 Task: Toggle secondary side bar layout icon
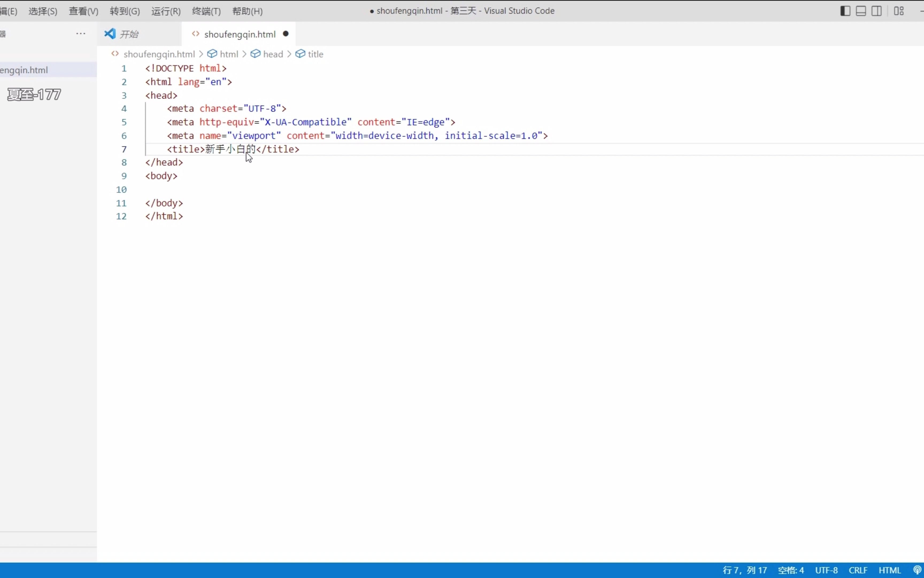coord(877,11)
